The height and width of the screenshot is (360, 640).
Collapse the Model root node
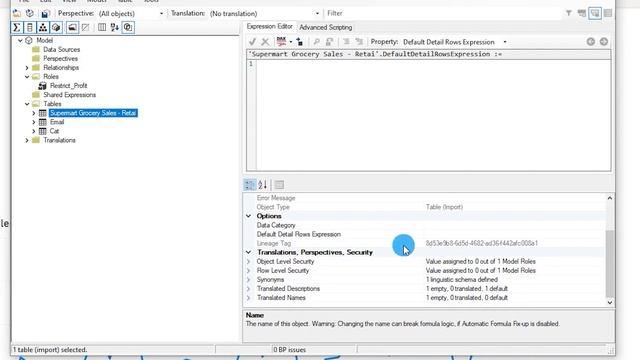(20, 40)
